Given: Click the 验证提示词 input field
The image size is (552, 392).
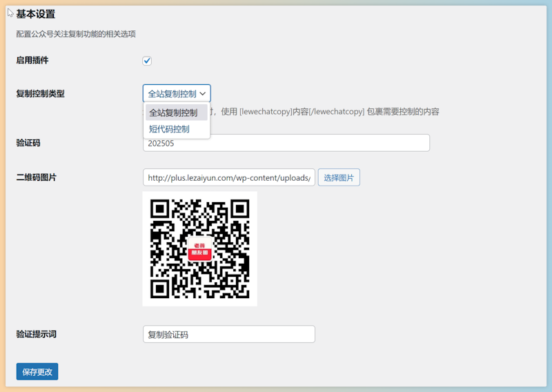Looking at the screenshot, I should [x=229, y=334].
